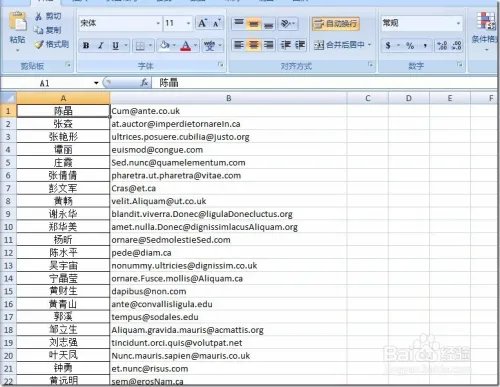Viewport: 500px width, 387px height.
Task: Apply percent style
Action: tap(410, 45)
